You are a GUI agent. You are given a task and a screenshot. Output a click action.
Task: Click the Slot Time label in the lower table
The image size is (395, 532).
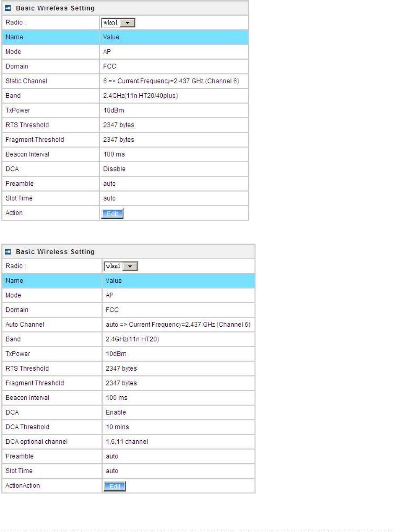pyautogui.click(x=19, y=471)
